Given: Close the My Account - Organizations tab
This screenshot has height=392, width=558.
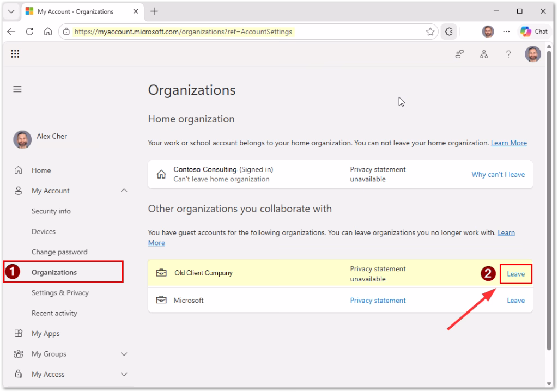Looking at the screenshot, I should click(136, 11).
